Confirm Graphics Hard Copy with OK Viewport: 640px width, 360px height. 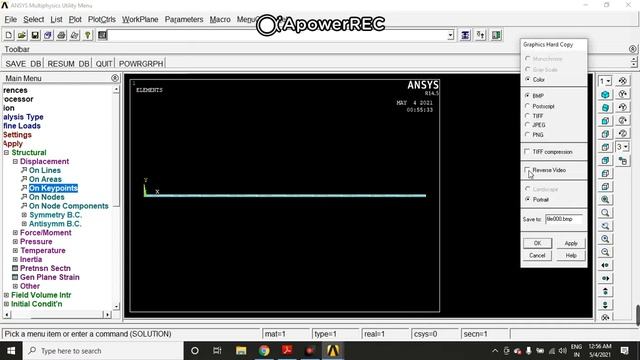coord(537,243)
